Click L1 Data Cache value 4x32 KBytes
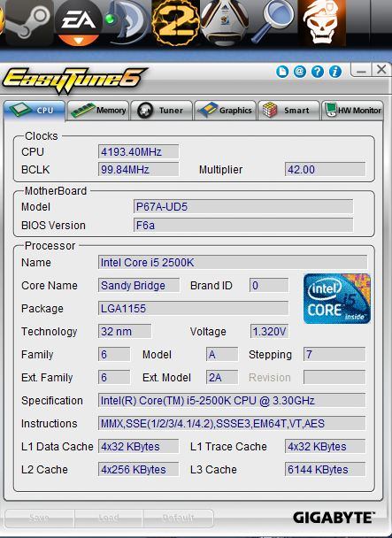 [138, 446]
